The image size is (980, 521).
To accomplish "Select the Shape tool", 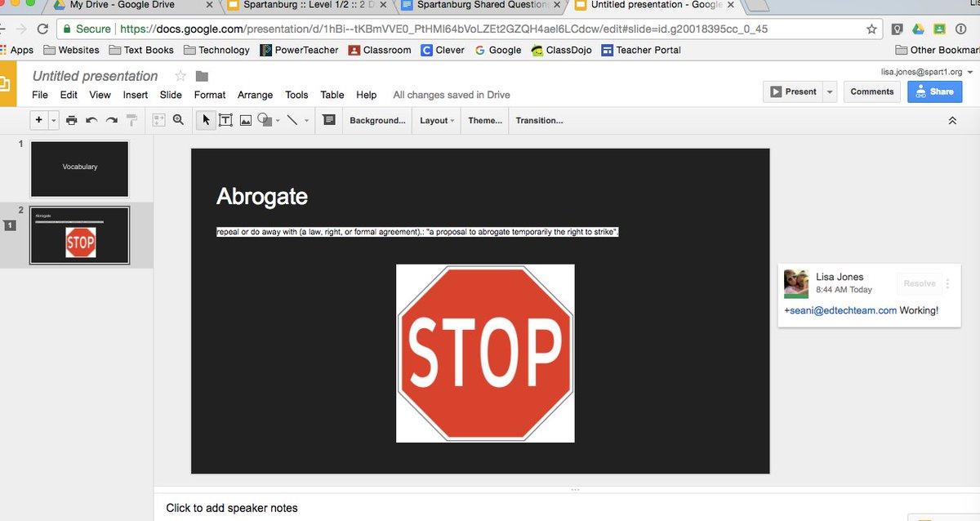I will (265, 120).
